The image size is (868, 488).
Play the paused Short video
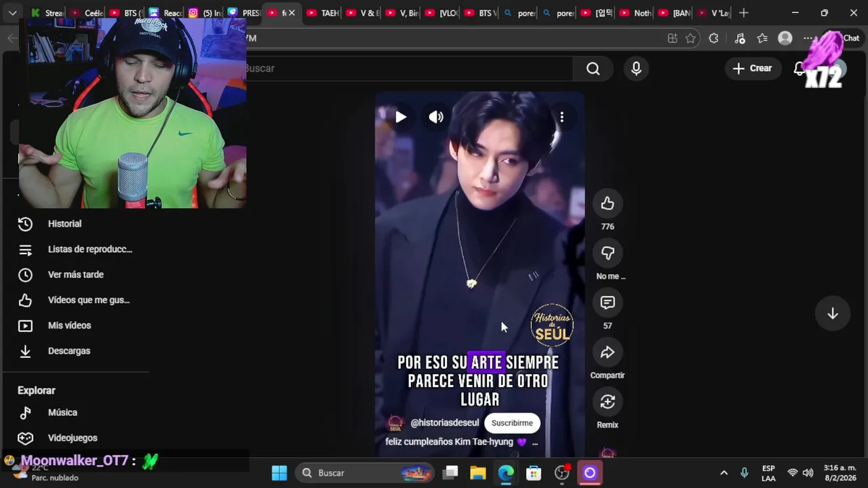click(x=401, y=117)
